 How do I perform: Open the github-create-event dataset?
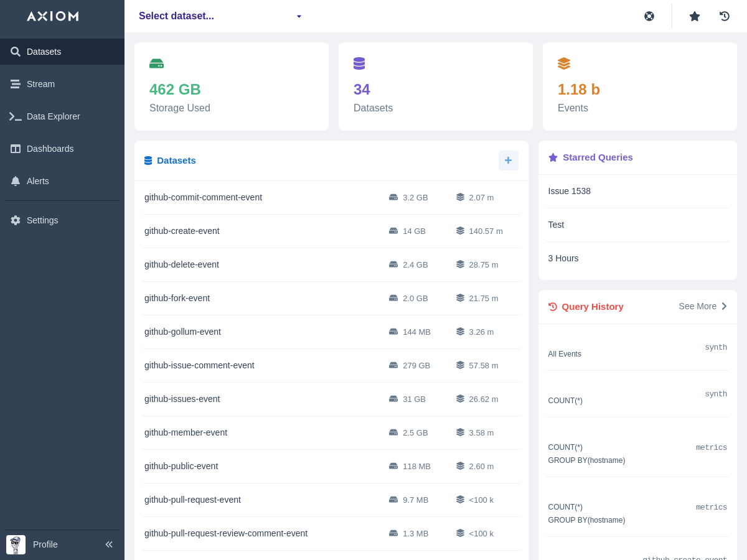(182, 231)
